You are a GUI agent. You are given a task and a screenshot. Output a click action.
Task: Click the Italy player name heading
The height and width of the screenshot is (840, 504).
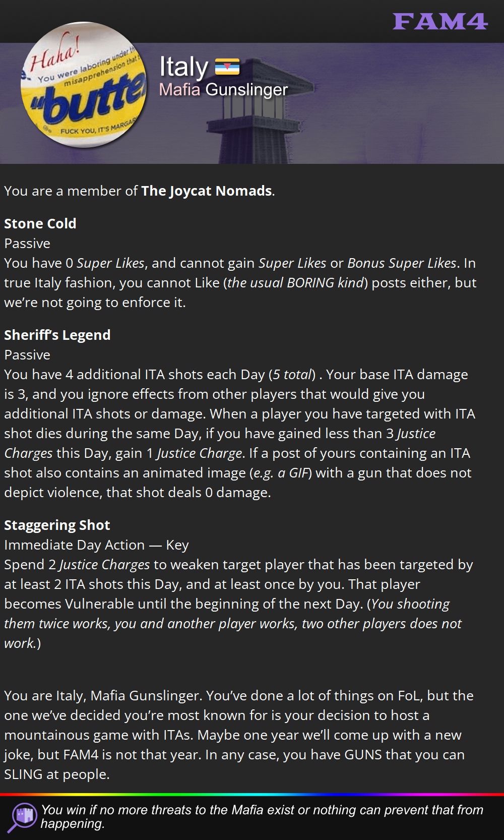[x=183, y=67]
